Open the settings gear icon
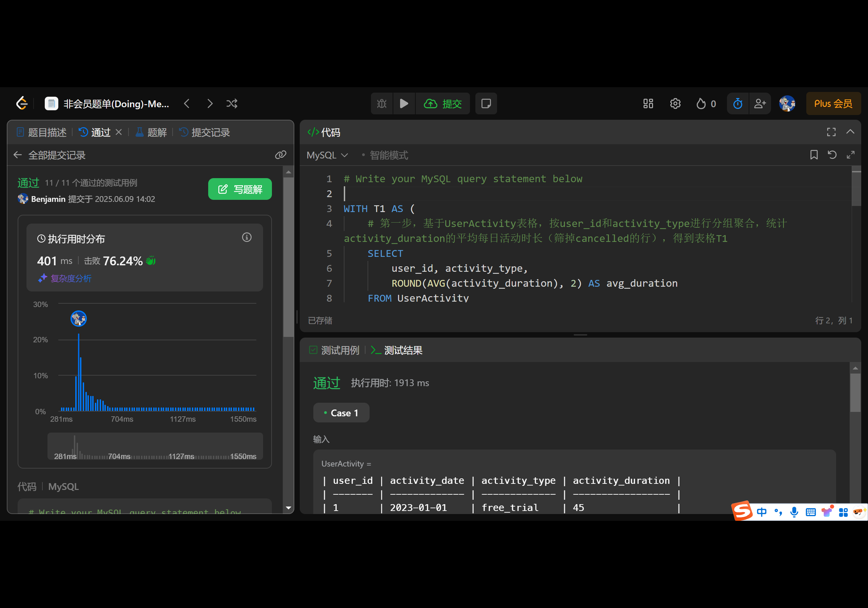The height and width of the screenshot is (608, 868). [675, 103]
